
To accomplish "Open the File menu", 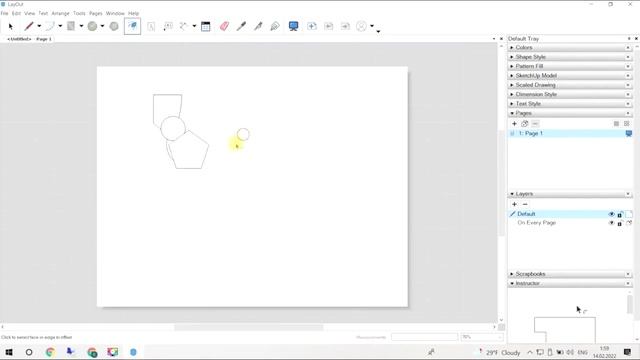I will (x=4, y=13).
